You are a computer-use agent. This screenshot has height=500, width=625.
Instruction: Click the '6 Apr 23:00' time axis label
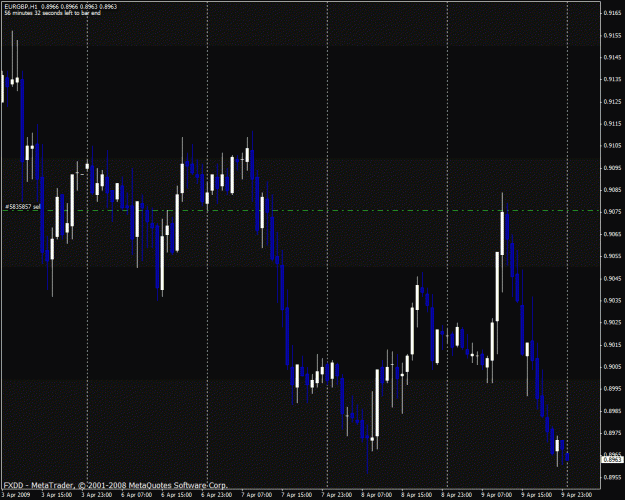click(216, 495)
